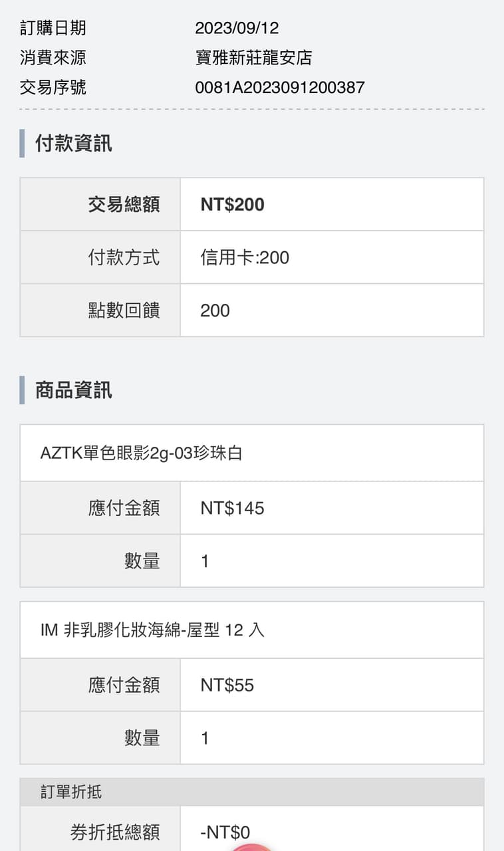The width and height of the screenshot is (504, 851).
Task: Click the 交易序號 label
Action: 53,87
